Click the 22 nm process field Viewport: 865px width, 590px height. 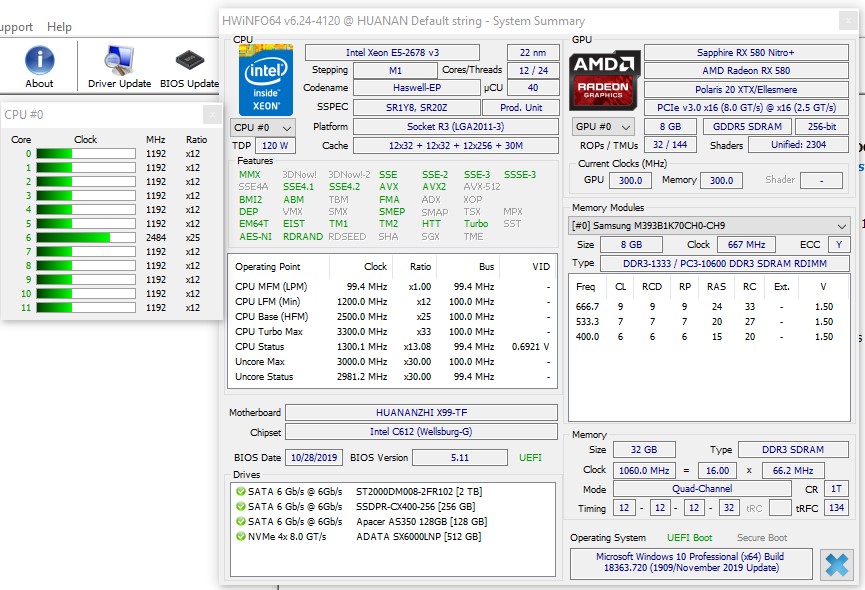click(533, 52)
